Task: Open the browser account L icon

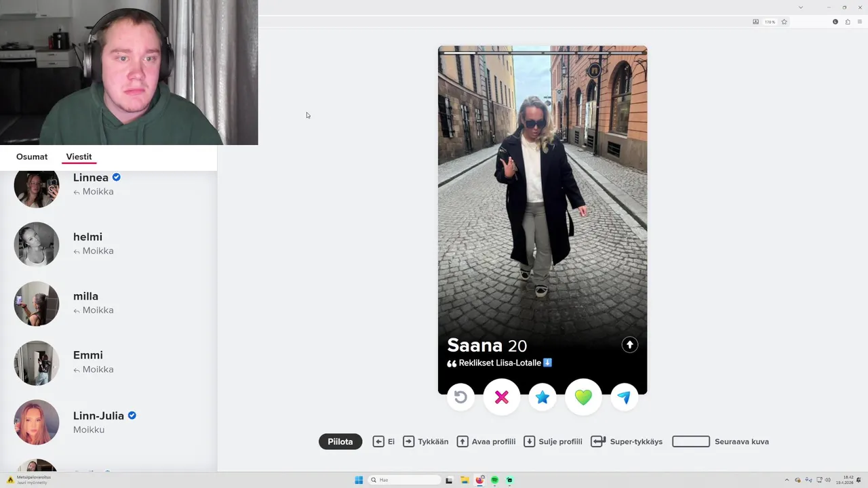Action: point(835,22)
